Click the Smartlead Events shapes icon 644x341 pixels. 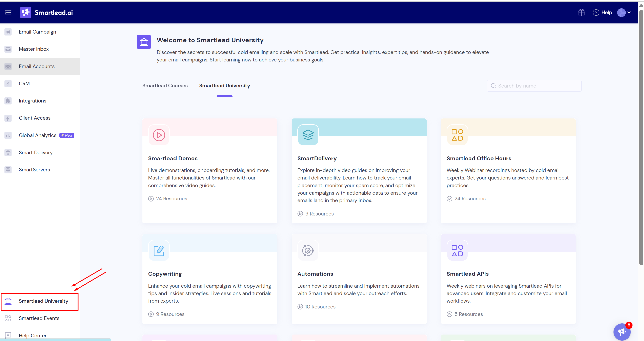tap(8, 318)
